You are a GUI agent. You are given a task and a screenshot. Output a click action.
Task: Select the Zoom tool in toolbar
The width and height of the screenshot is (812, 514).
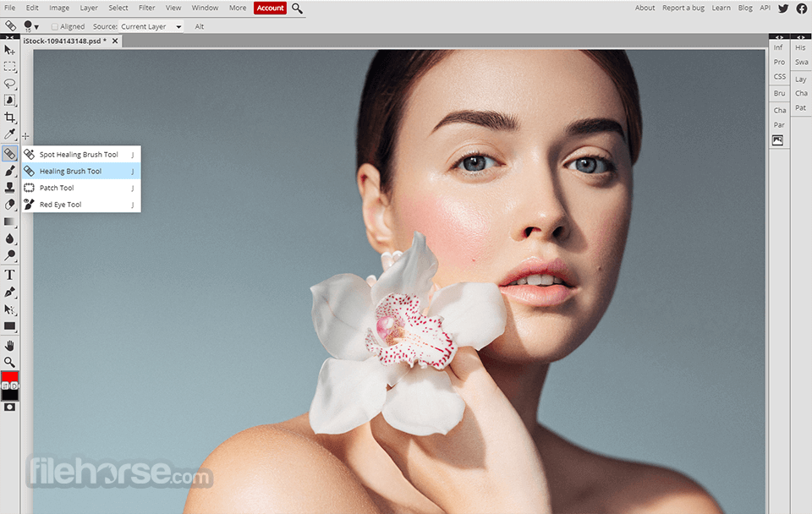pyautogui.click(x=9, y=362)
